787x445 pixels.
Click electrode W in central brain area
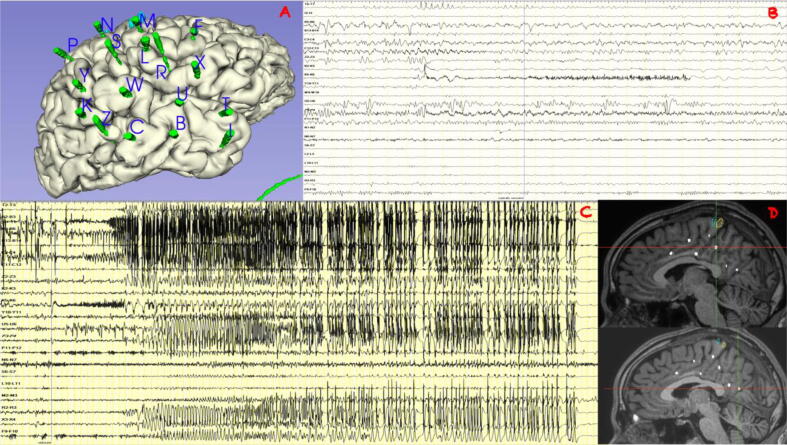coord(124,90)
